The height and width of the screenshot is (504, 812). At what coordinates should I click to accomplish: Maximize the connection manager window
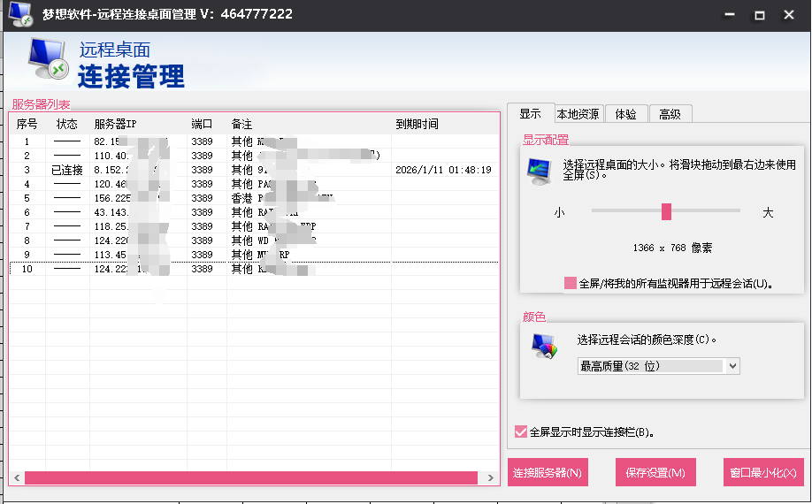pos(759,15)
